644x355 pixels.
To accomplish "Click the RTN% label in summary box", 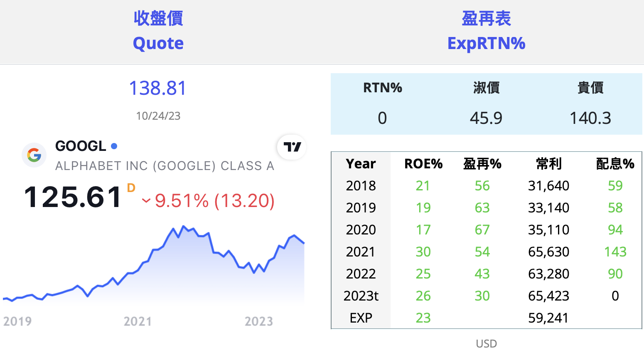I will (383, 88).
